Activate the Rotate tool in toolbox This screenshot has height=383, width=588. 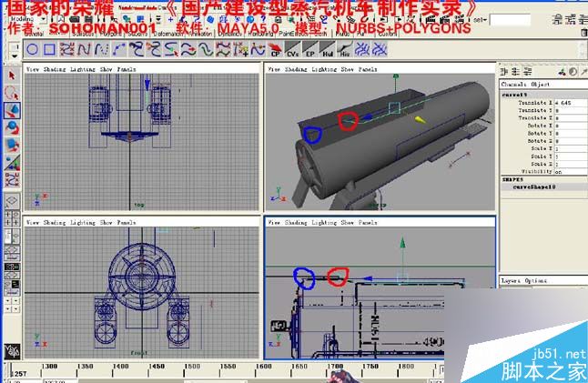click(x=12, y=128)
